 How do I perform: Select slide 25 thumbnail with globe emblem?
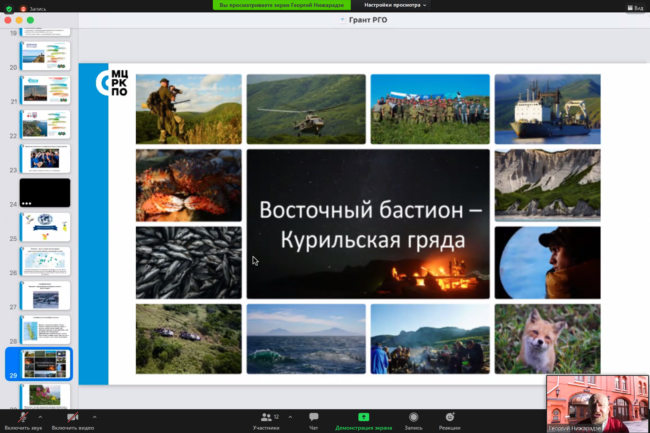[45, 227]
